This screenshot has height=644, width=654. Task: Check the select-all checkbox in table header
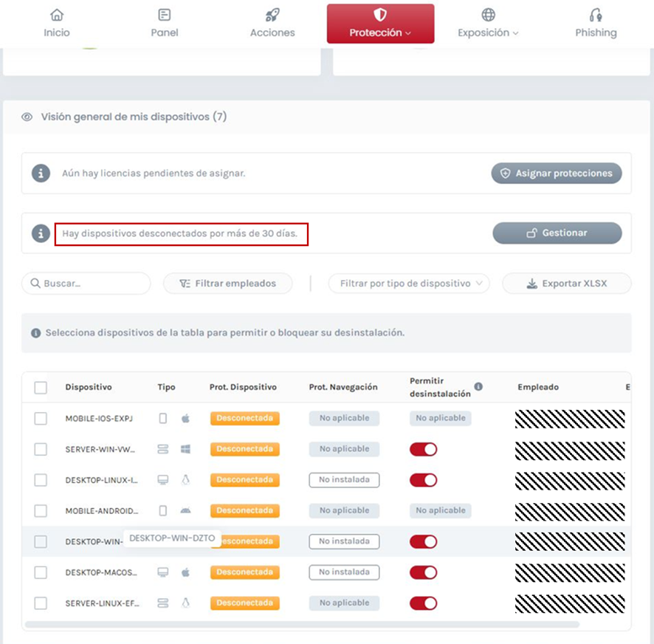coord(41,387)
